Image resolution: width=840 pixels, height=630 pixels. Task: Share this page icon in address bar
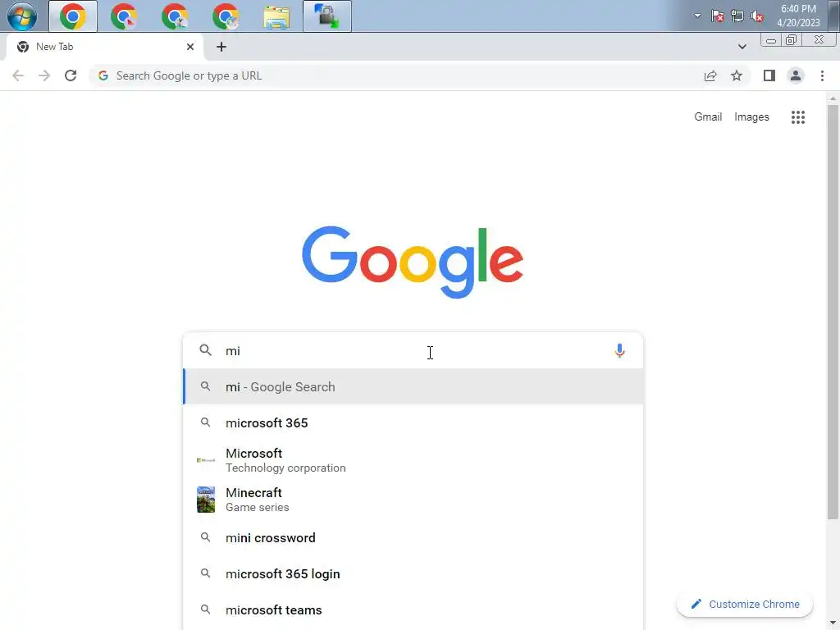pos(710,75)
